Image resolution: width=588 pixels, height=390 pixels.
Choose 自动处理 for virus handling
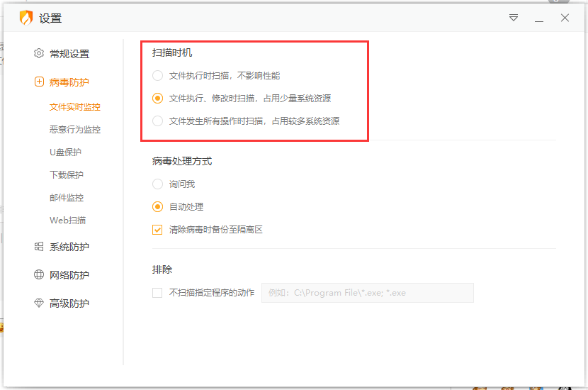tap(157, 207)
